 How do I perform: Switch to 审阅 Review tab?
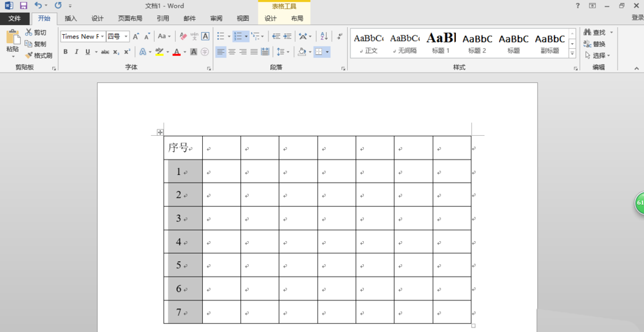pos(216,19)
